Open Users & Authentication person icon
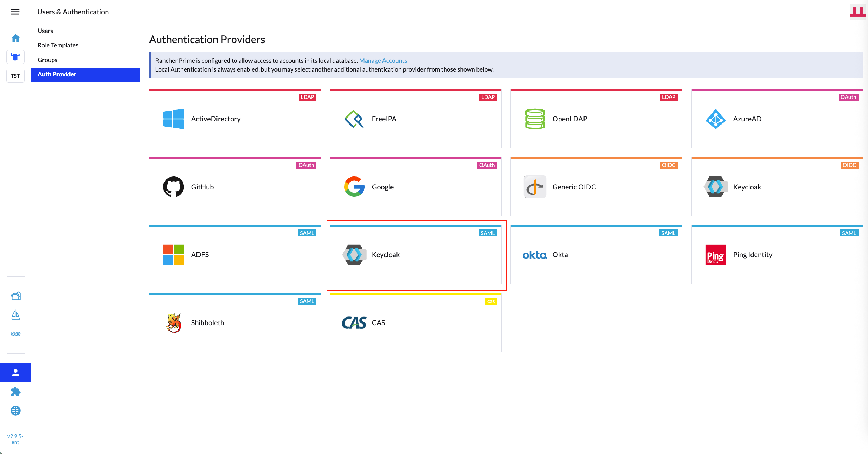Image resolution: width=868 pixels, height=454 pixels. click(15, 373)
